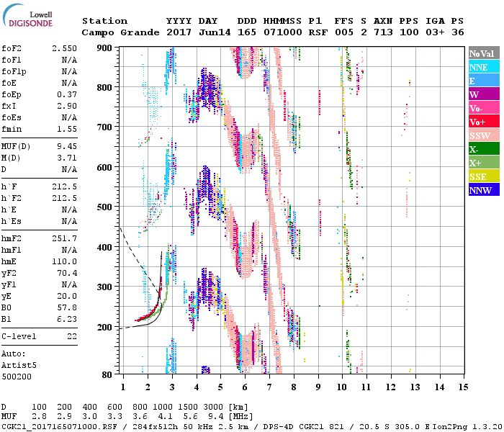Click the hmF2 value 251.7
This screenshot has height=432, width=504.
tap(65, 239)
